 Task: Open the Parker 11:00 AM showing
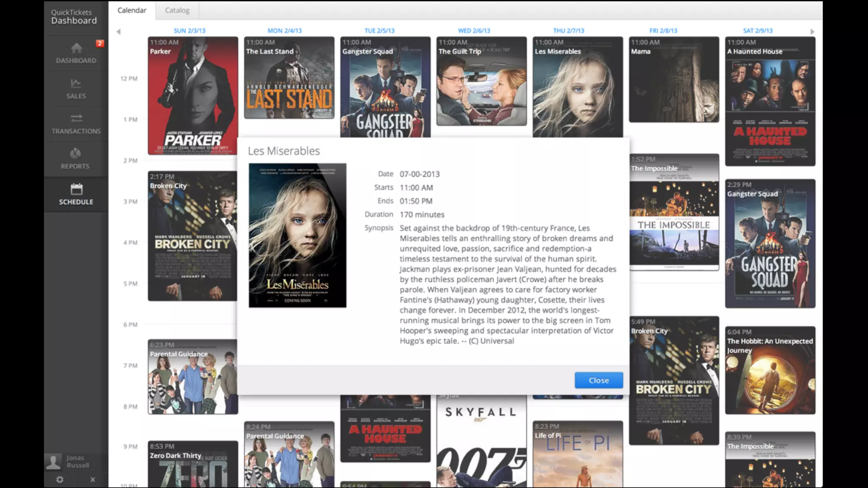[192, 95]
